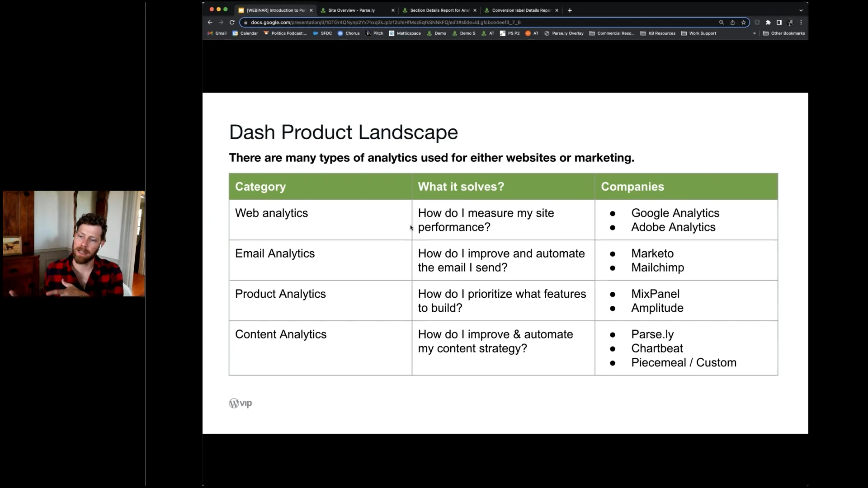Open the Pitch bookmark
The height and width of the screenshot is (488, 868).
click(x=374, y=33)
